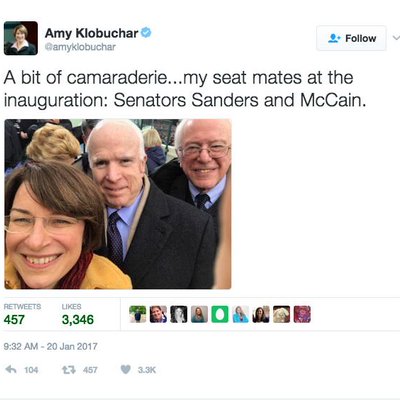Screen dimensions: 400x400
Task: Click the sixth liker avatar, light blue
Action: [240, 314]
